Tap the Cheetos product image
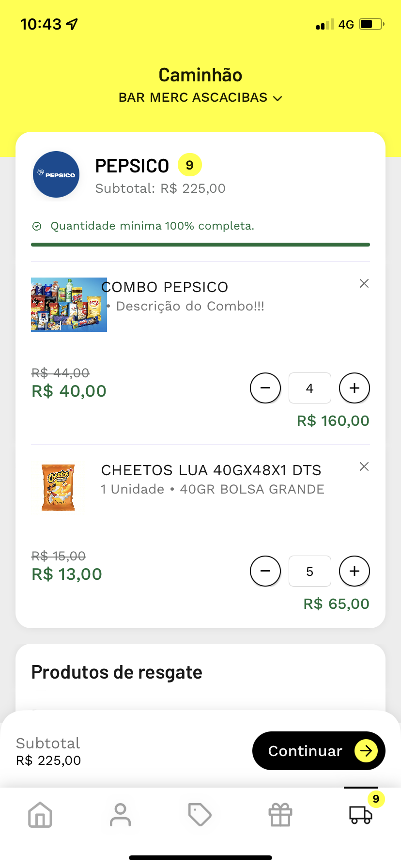Screen dimensions: 401x868 pos(58,487)
